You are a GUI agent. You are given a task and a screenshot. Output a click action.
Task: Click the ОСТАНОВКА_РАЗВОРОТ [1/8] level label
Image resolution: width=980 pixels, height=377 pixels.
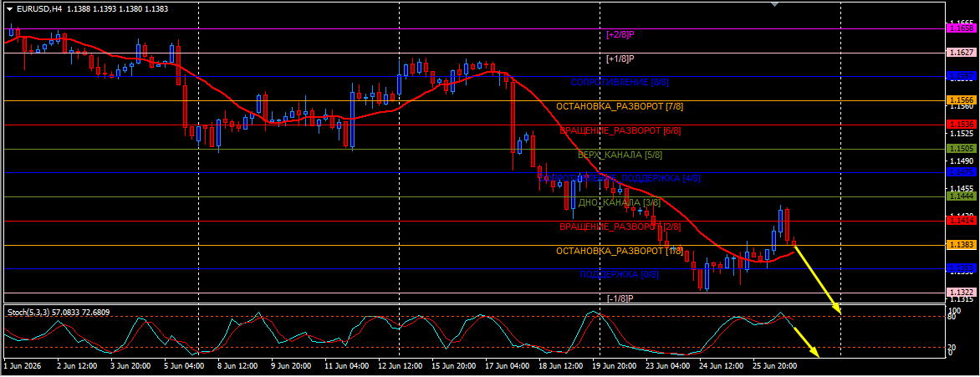point(620,251)
